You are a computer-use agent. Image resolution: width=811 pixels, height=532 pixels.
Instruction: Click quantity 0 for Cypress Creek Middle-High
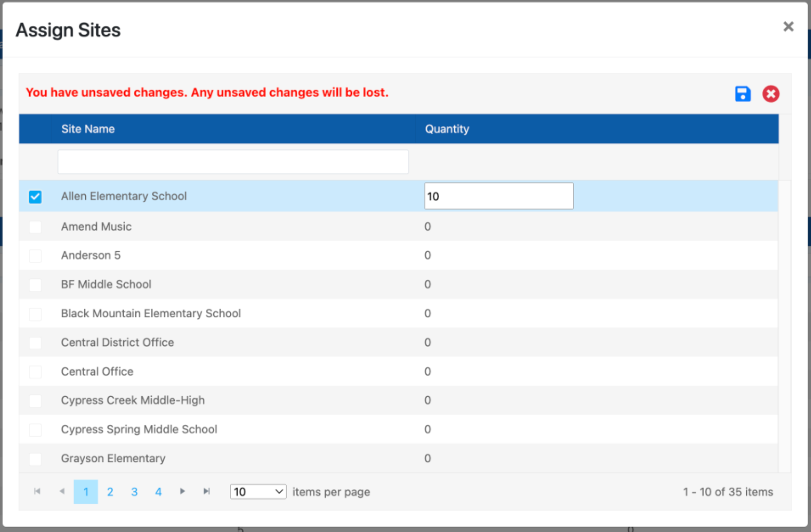(x=428, y=400)
